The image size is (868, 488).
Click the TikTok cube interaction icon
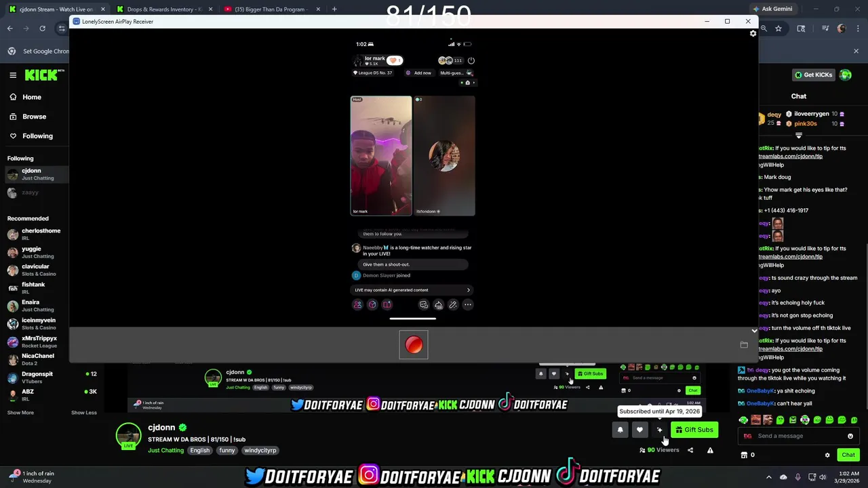(x=372, y=305)
